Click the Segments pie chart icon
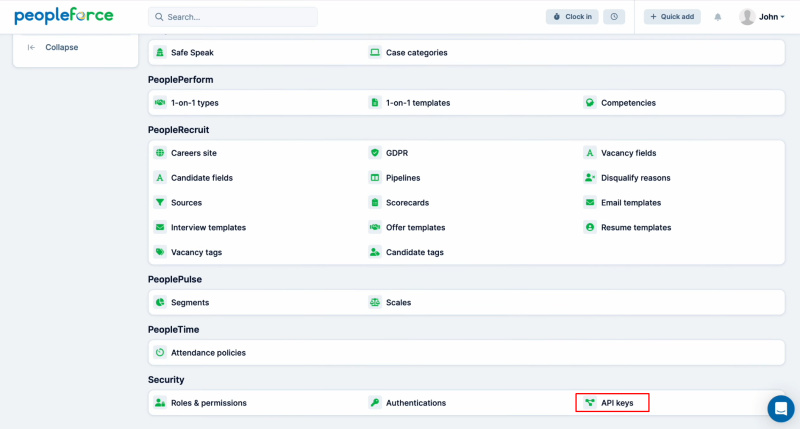Viewport: 800px width, 429px height. coord(160,302)
